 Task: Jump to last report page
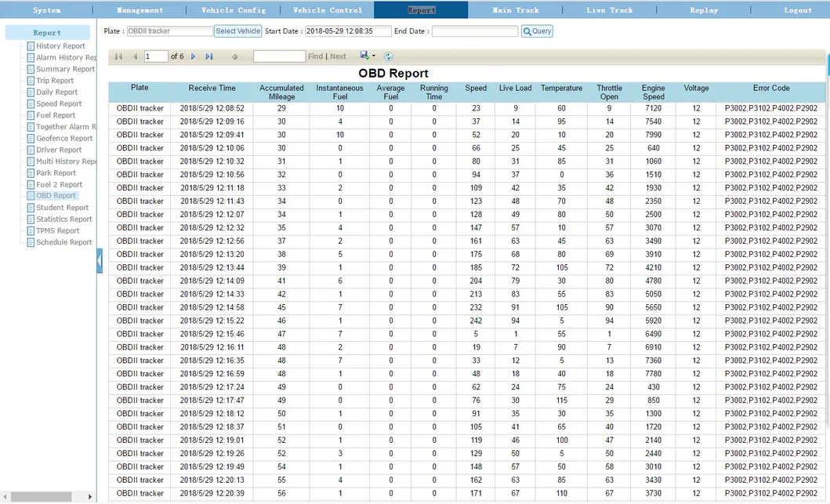[x=209, y=56]
